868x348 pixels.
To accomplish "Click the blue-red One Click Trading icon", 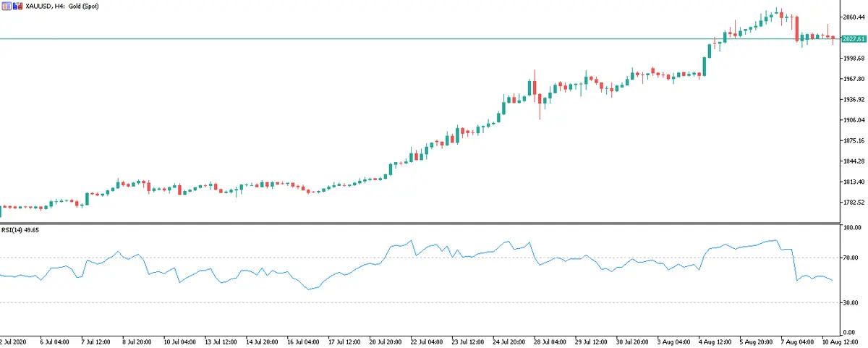I will pyautogui.click(x=17, y=5).
